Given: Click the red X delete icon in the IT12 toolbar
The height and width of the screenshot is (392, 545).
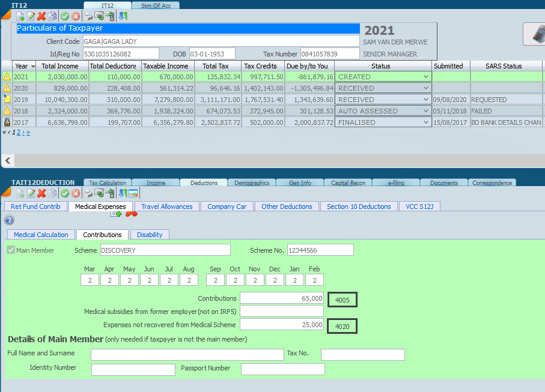Looking at the screenshot, I should (x=41, y=16).
